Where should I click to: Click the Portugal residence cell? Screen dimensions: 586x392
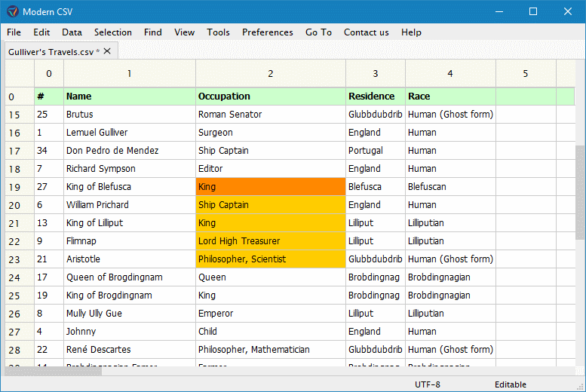[376, 151]
